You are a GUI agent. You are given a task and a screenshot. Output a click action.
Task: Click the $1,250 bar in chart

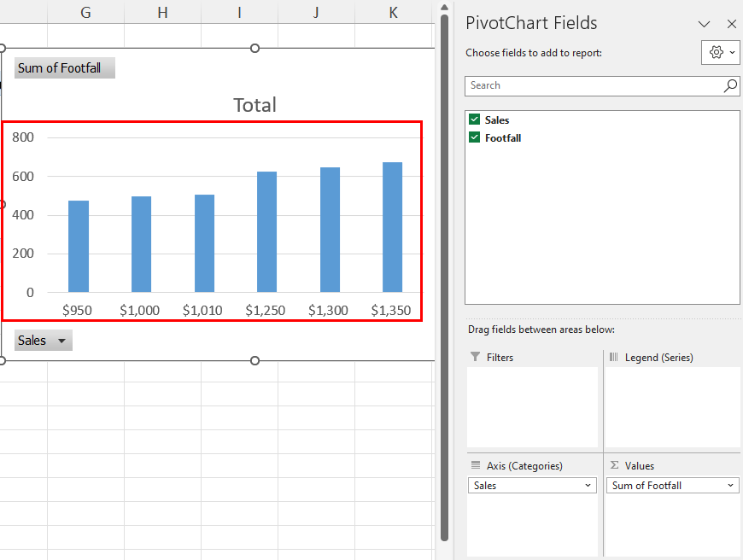266,232
